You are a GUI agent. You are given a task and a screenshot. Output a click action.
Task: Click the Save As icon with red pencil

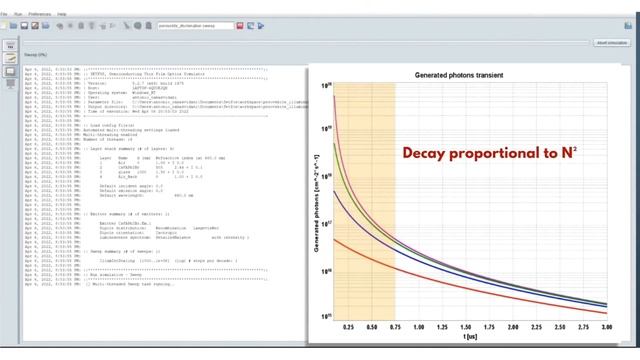tap(35, 26)
